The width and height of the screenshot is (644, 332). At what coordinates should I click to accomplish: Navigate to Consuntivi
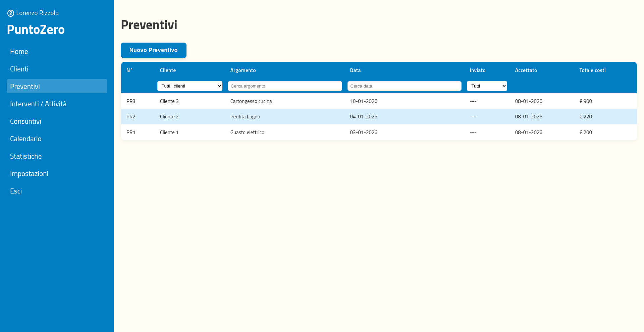(x=25, y=121)
